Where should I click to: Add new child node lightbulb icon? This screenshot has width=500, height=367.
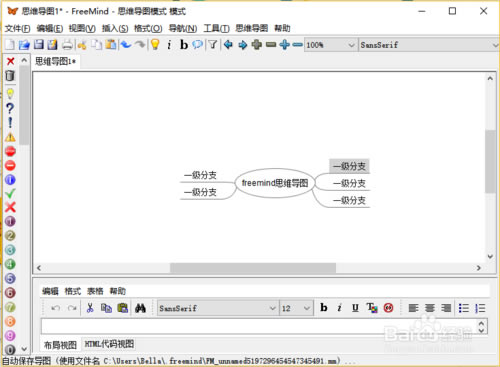point(155,45)
